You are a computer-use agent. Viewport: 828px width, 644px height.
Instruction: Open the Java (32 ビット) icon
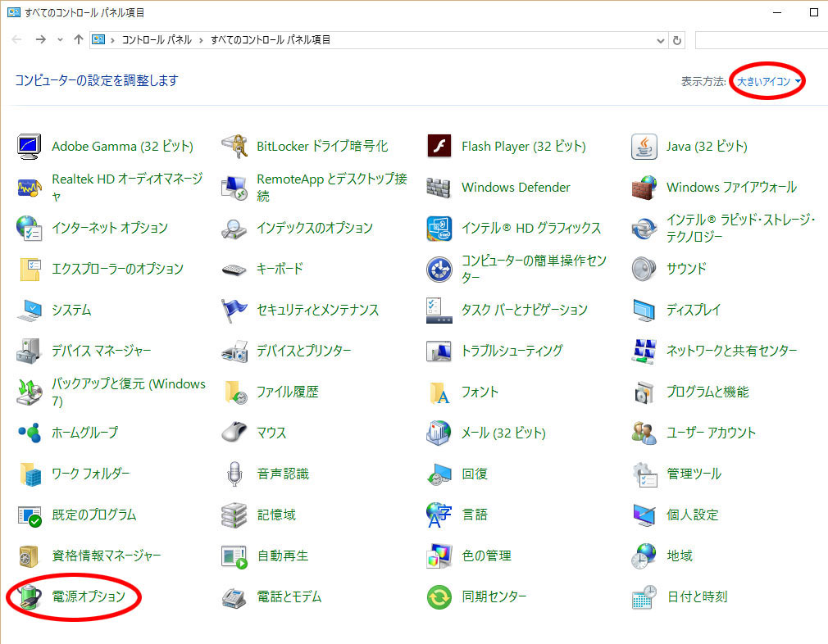pos(644,147)
